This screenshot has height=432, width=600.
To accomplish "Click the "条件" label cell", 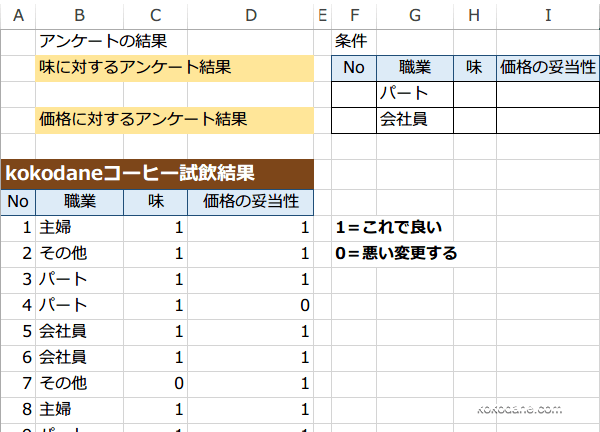I will click(350, 42).
